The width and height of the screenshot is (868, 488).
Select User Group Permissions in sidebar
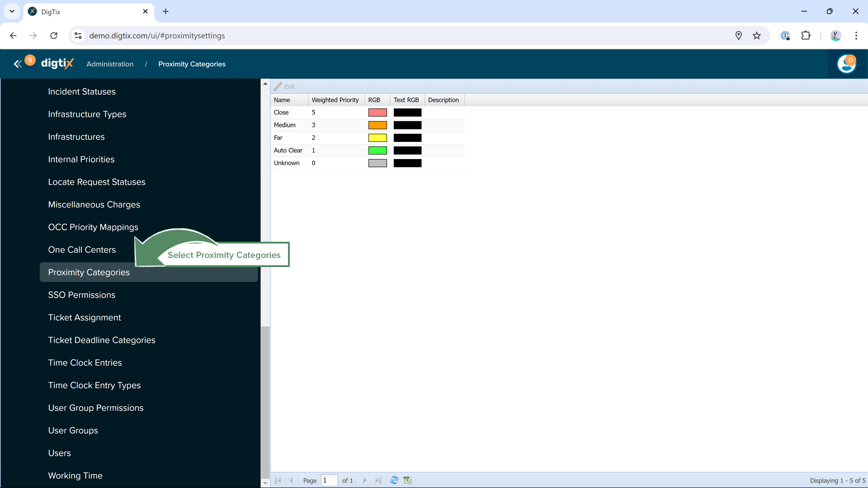point(96,408)
